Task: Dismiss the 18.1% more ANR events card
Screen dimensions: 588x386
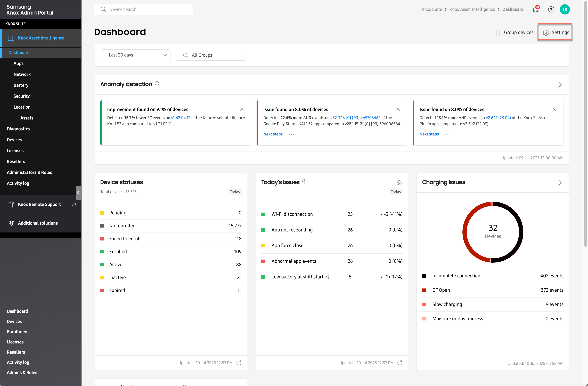Action: [554, 109]
